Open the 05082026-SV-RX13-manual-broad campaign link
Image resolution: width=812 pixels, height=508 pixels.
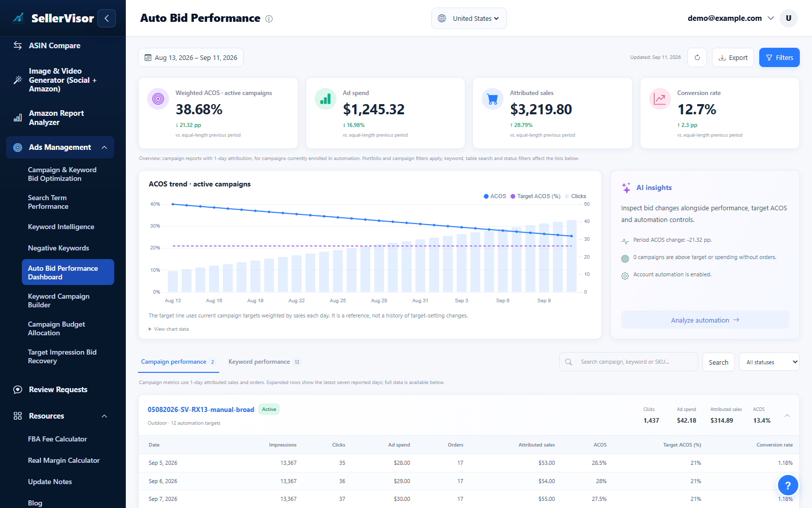(201, 409)
